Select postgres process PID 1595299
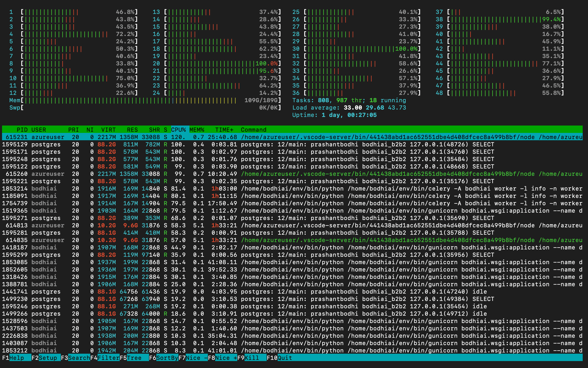This screenshot has height=368, width=588. tap(292, 255)
